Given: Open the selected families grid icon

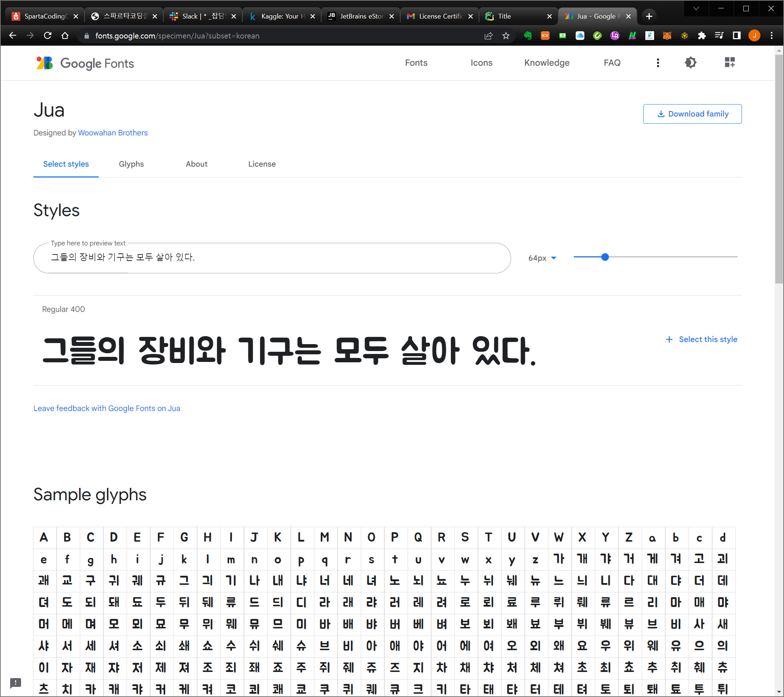Looking at the screenshot, I should point(730,62).
